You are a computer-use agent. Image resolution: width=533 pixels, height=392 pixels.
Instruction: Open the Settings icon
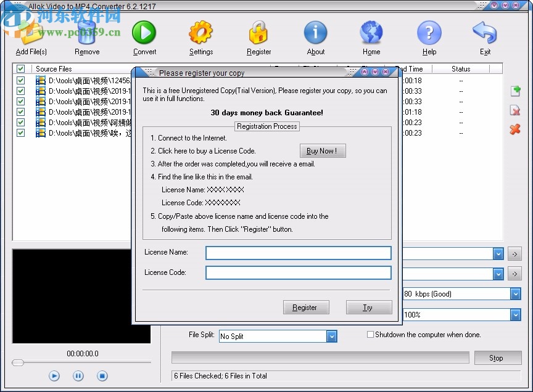coord(201,34)
